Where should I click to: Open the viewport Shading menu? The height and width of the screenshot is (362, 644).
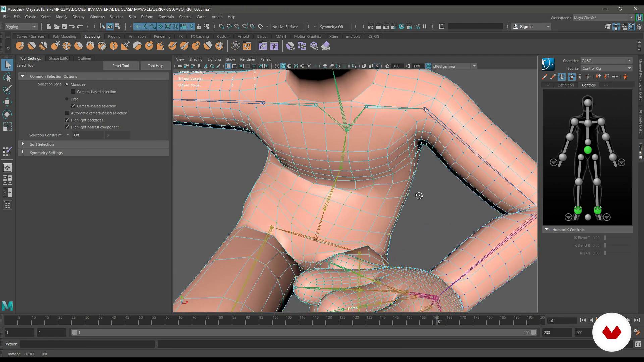pos(196,59)
